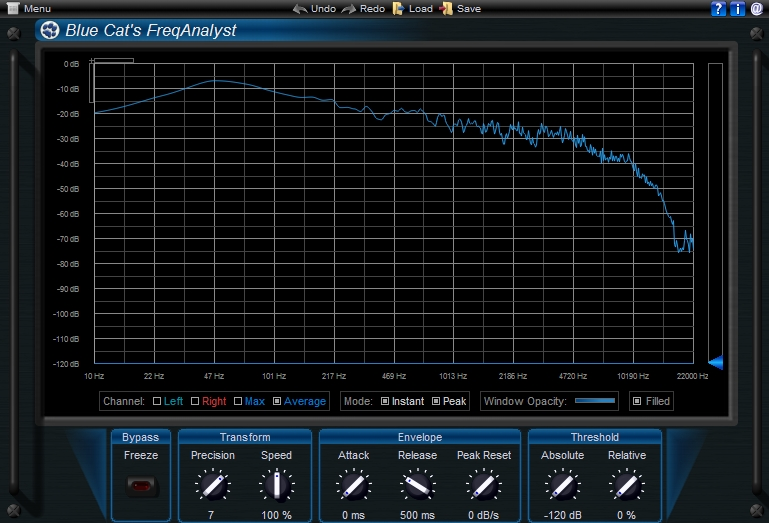Screen dimensions: 769x523
Task: Click the Absolute threshold knob
Action: (x=563, y=485)
